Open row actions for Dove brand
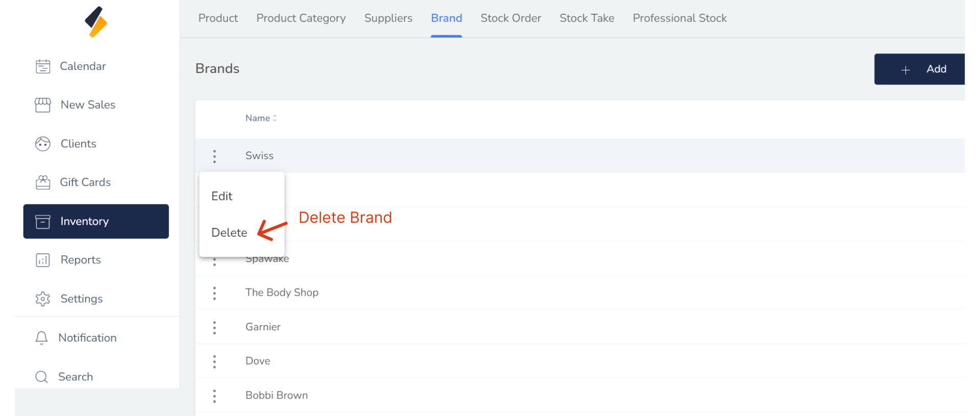The width and height of the screenshot is (980, 416). point(214,361)
